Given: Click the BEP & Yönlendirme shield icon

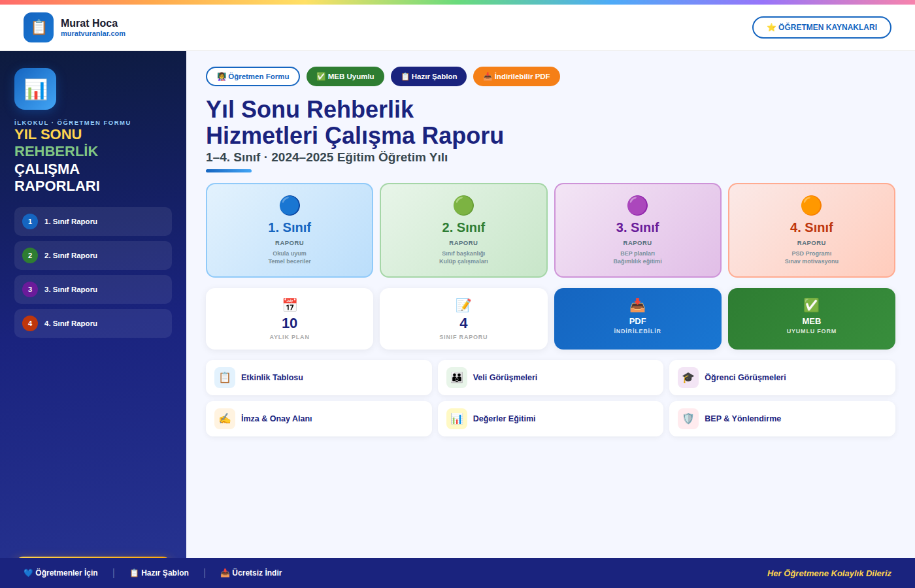Looking at the screenshot, I should click(x=688, y=419).
